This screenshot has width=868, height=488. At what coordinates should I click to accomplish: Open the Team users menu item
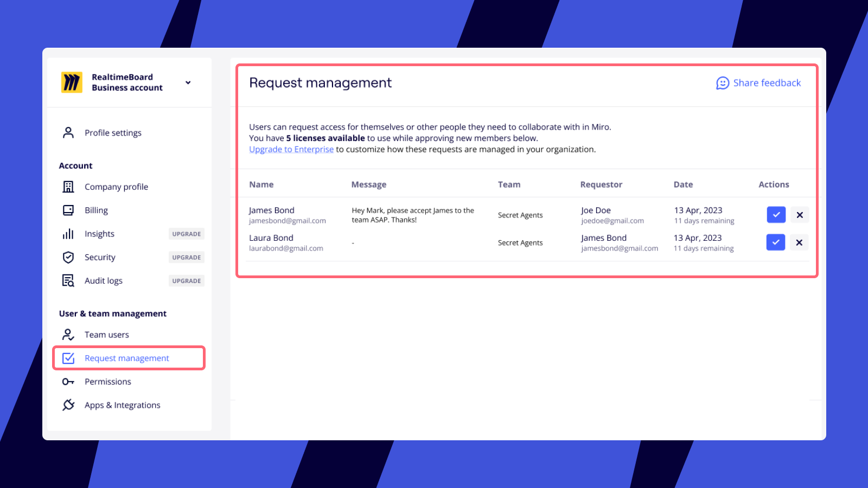107,335
